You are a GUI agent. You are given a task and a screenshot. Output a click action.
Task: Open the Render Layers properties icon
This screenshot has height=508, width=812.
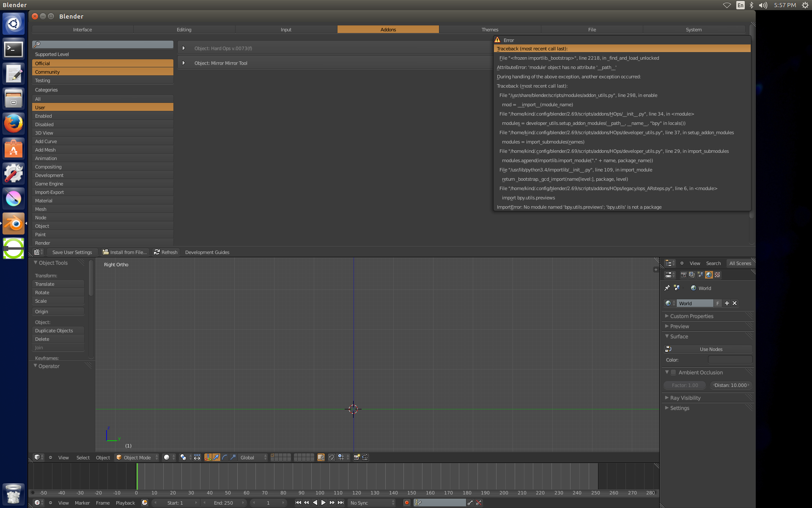(x=692, y=275)
